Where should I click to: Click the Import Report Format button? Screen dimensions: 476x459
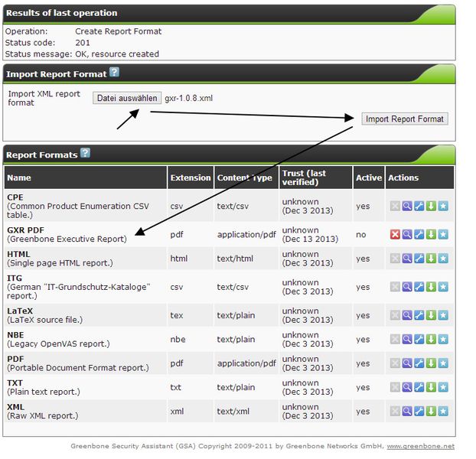[x=405, y=119]
